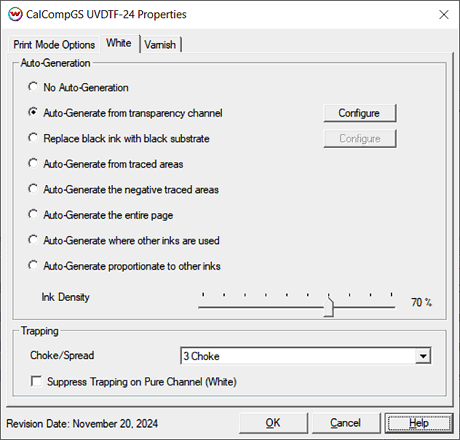Close the CalCompGS Properties dialog

pos(444,15)
